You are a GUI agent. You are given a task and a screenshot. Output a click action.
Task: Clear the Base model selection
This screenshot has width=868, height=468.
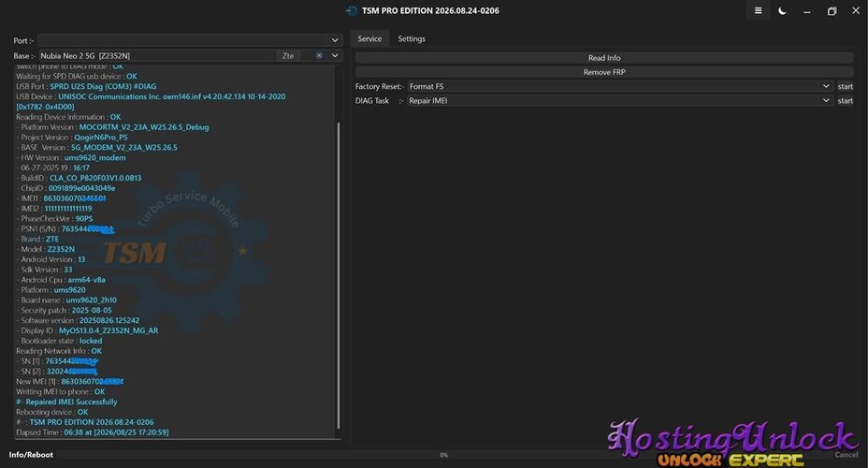click(319, 55)
